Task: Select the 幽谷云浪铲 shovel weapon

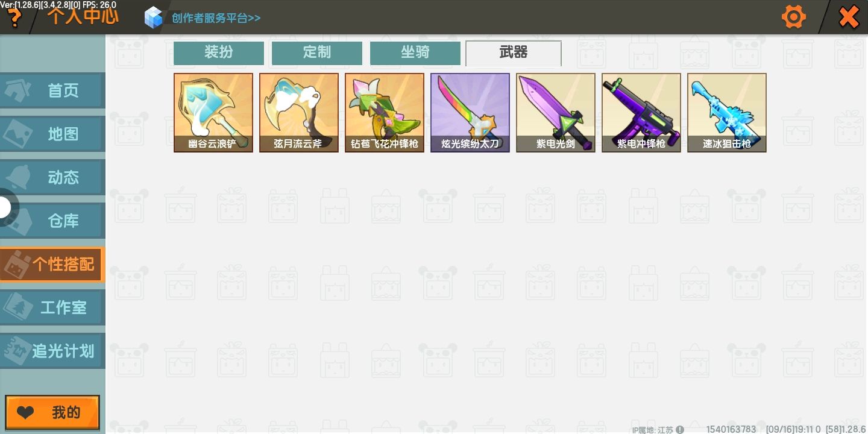Action: point(213,113)
